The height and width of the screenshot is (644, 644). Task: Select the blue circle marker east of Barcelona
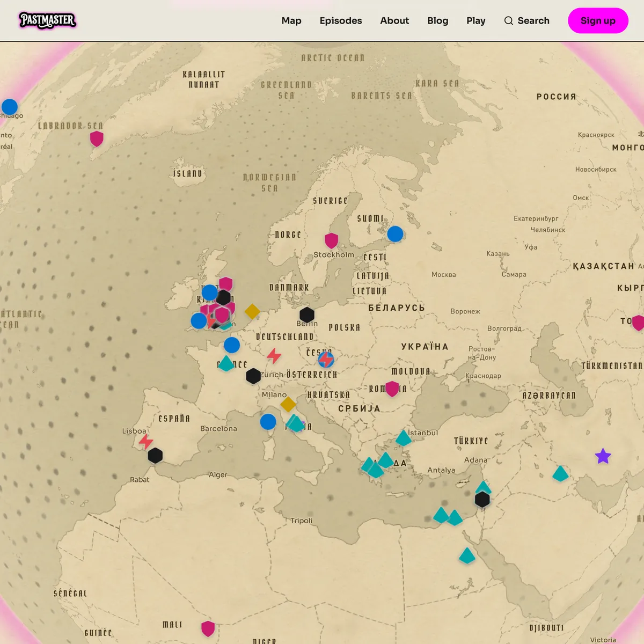click(268, 422)
